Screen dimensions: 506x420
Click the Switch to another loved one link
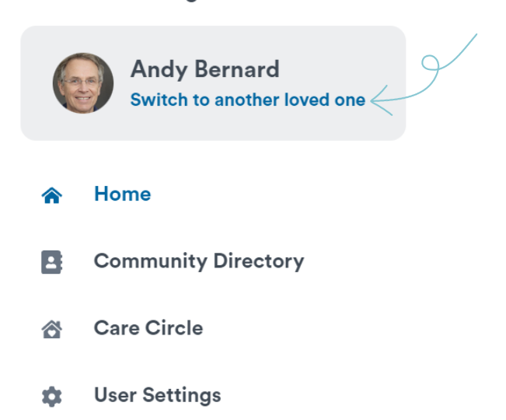tap(248, 100)
